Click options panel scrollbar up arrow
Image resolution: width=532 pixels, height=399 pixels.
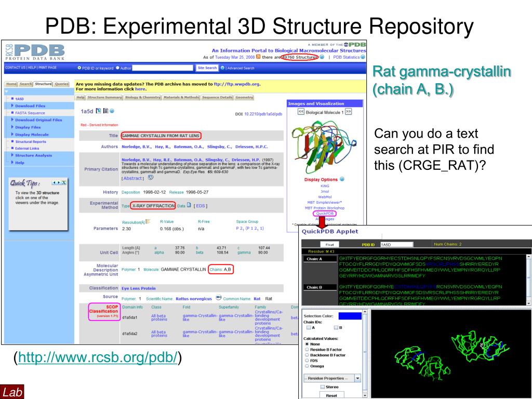coord(365,312)
